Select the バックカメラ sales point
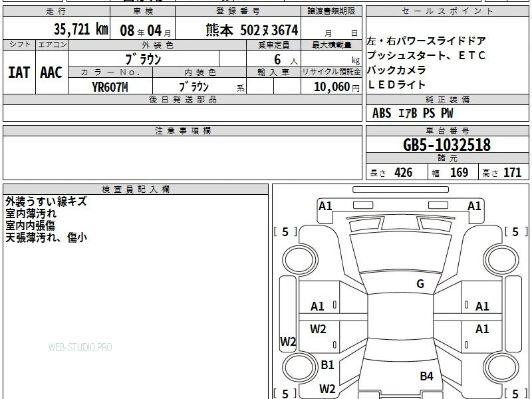This screenshot has width=532, height=399. pos(396,70)
